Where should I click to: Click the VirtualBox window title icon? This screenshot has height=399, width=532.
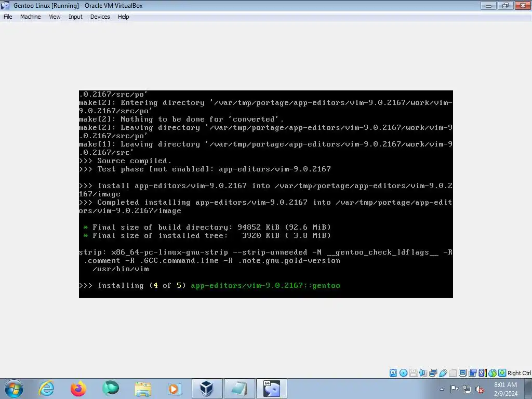(5, 5)
